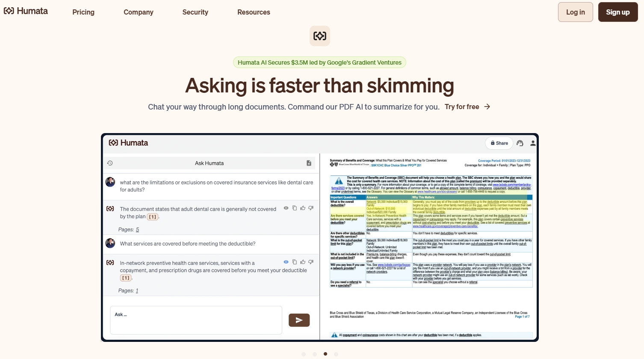Select the first carousel dot
The height and width of the screenshot is (359, 644).
304,354
